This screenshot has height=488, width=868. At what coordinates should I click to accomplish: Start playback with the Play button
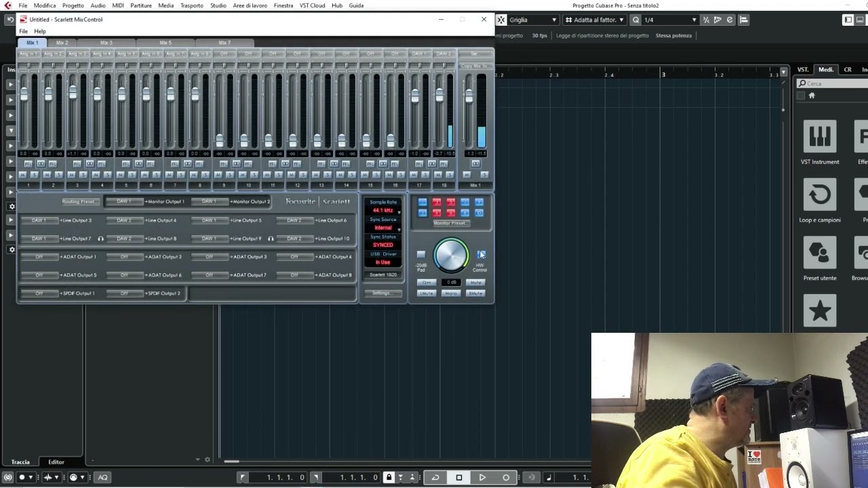point(482,477)
